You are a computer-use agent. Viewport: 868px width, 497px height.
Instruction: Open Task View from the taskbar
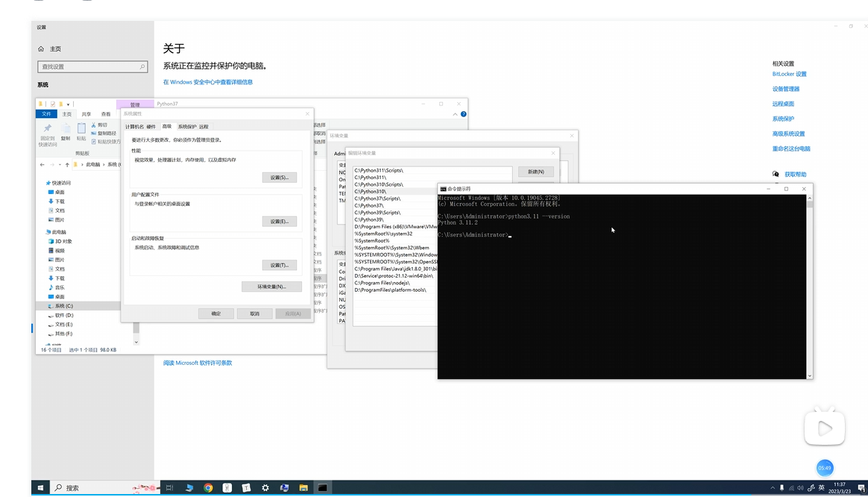point(170,487)
